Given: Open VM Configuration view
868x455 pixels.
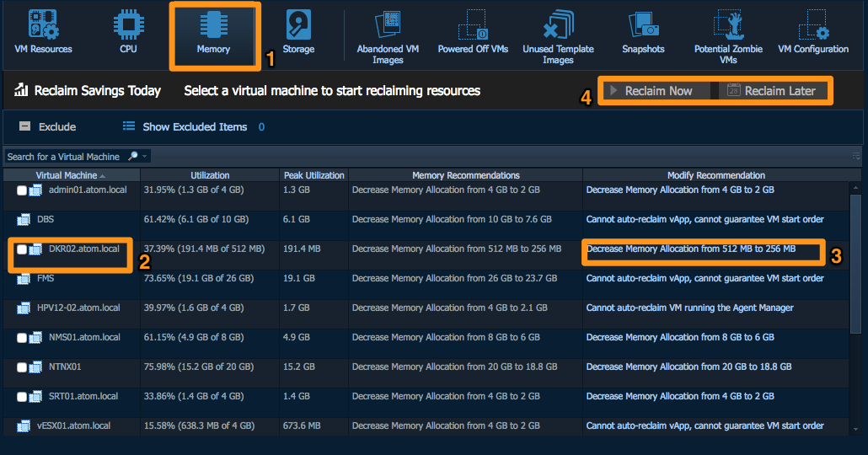Looking at the screenshot, I should click(x=812, y=34).
